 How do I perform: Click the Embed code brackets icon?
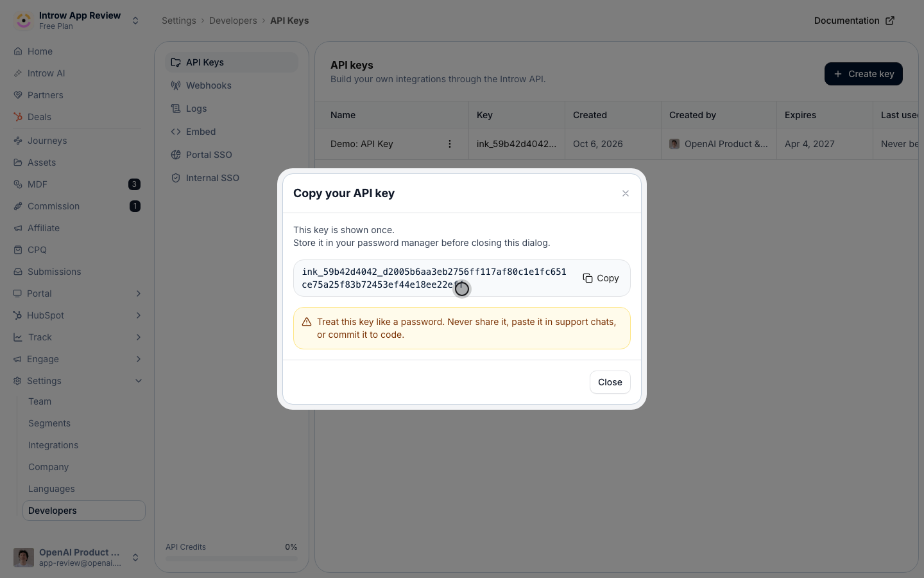(176, 132)
